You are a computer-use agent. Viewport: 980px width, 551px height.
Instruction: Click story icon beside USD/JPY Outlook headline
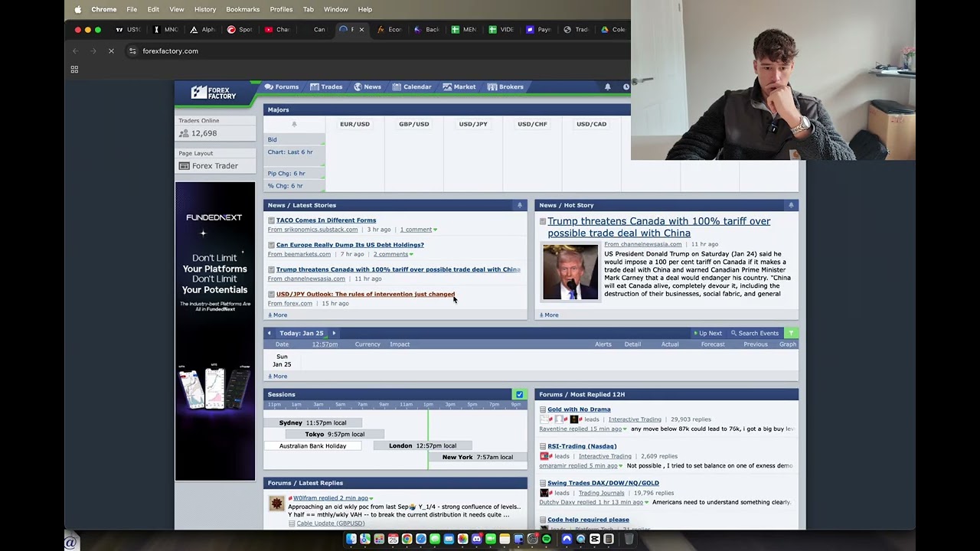click(271, 294)
